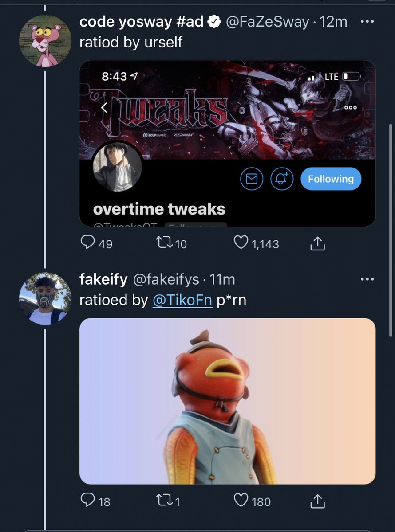Tap the Following button in the screenshot
This screenshot has height=532, width=395.
pos(331,179)
